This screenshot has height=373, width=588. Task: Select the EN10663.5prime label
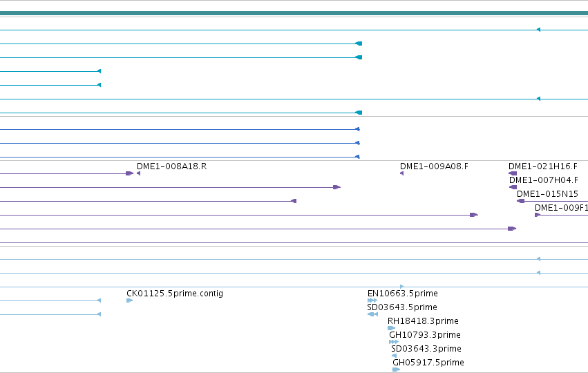point(402,293)
